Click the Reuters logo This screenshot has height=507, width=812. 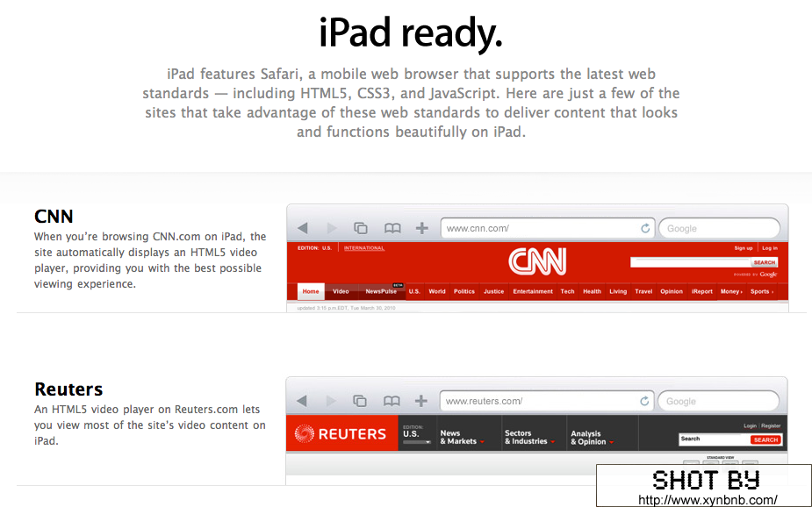coord(341,433)
